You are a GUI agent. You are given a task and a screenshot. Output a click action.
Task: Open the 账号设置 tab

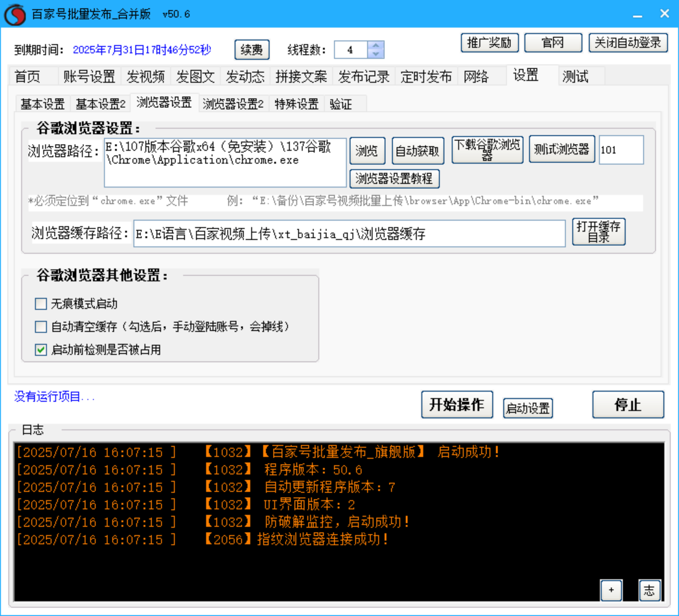[x=89, y=77]
